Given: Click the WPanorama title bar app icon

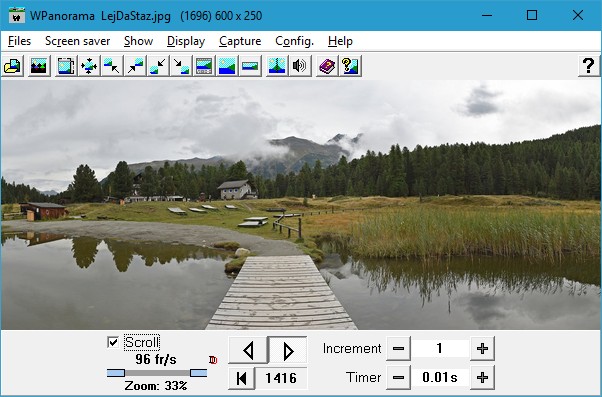Looking at the screenshot, I should [17, 15].
